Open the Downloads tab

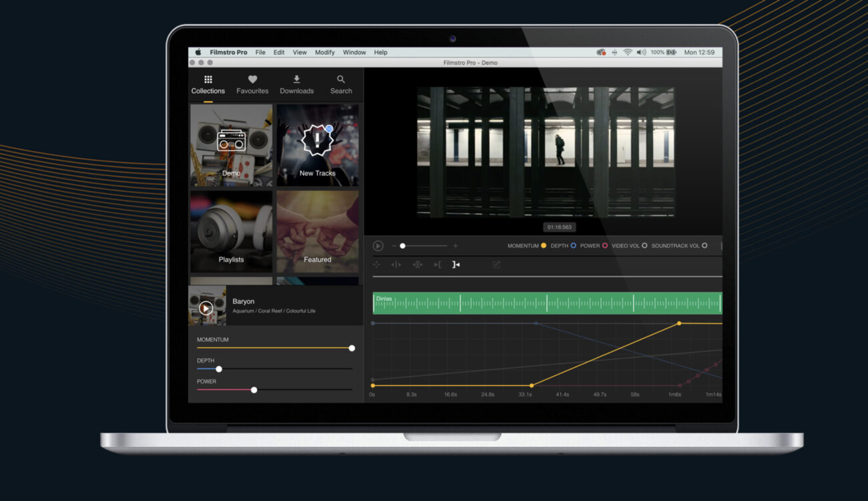click(x=296, y=85)
